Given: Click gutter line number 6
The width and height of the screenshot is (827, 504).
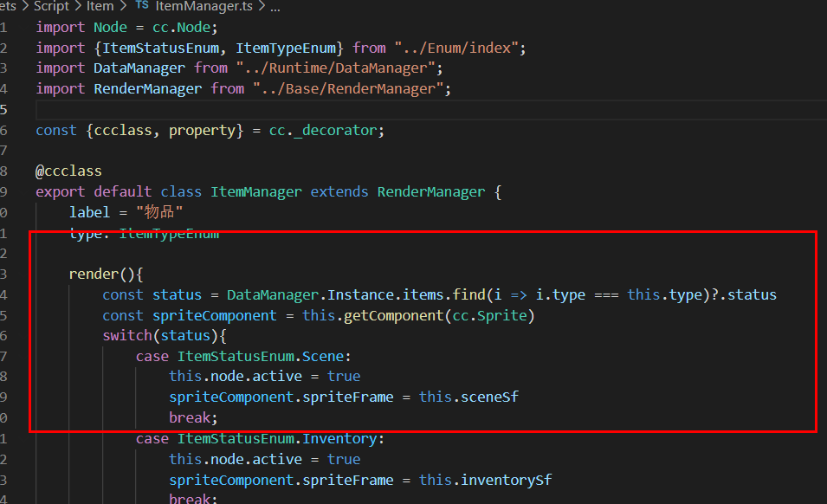Looking at the screenshot, I should click(x=3, y=130).
